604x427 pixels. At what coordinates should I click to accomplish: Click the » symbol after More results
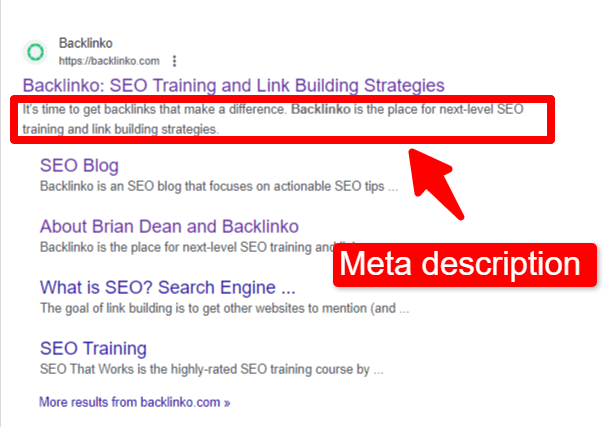tap(226, 402)
